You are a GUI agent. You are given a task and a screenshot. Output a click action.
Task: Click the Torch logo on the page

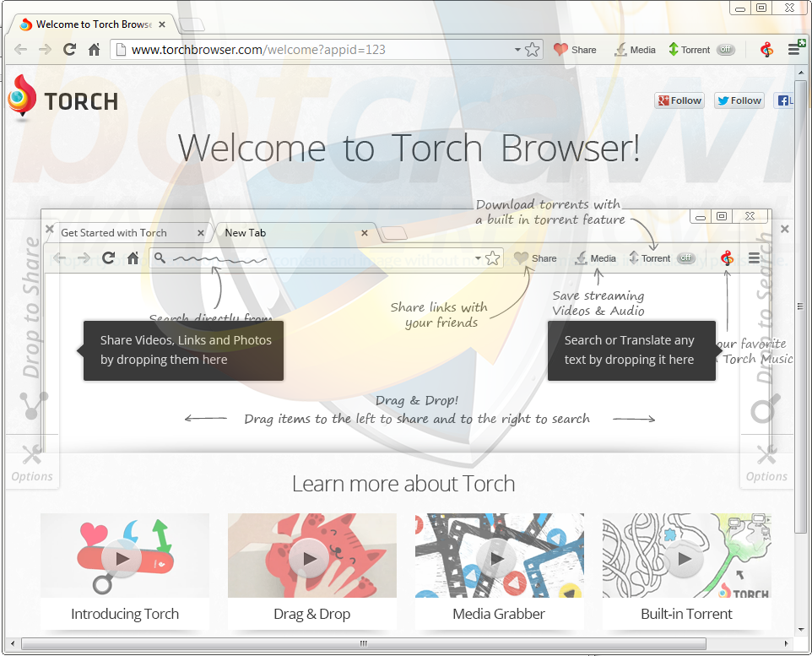[x=62, y=99]
